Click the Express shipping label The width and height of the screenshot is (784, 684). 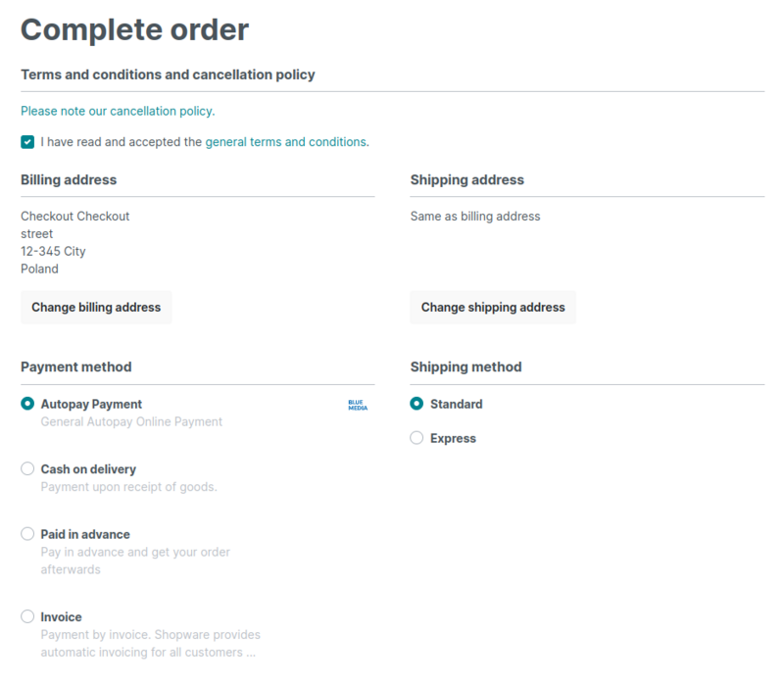tap(453, 438)
